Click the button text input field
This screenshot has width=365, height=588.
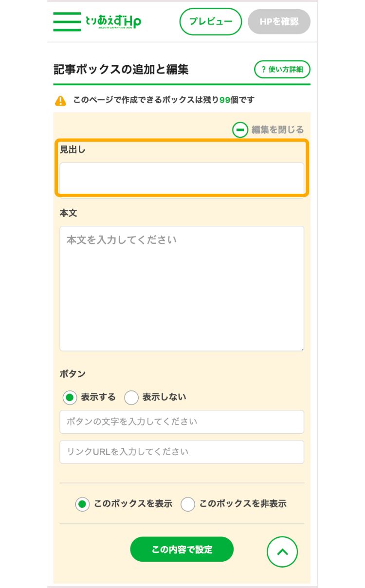click(182, 422)
